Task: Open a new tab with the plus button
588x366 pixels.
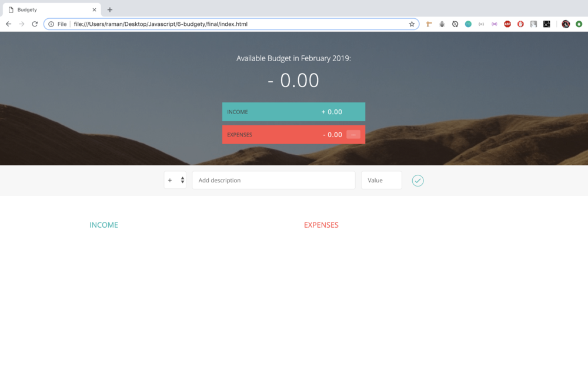Action: (x=110, y=9)
